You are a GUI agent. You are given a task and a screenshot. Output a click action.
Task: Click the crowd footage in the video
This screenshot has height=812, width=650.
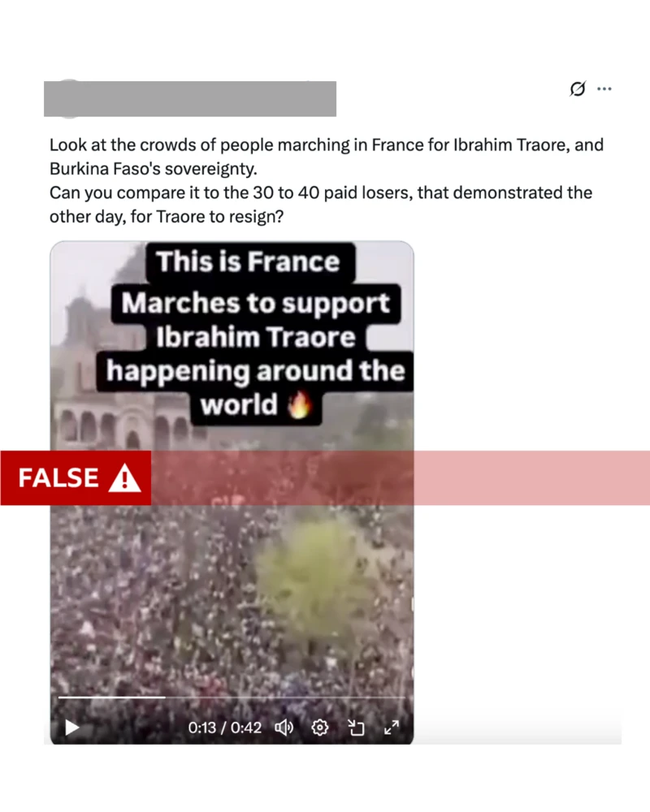point(232,601)
